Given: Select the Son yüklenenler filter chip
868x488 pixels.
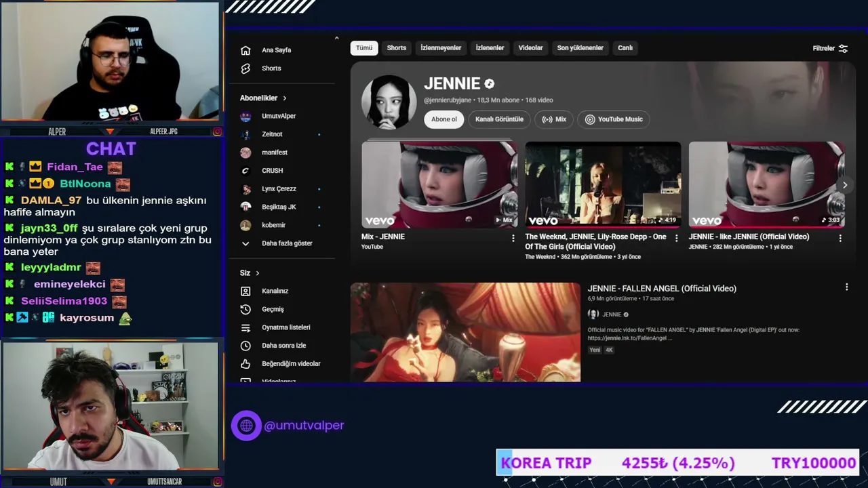Looking at the screenshot, I should point(580,48).
